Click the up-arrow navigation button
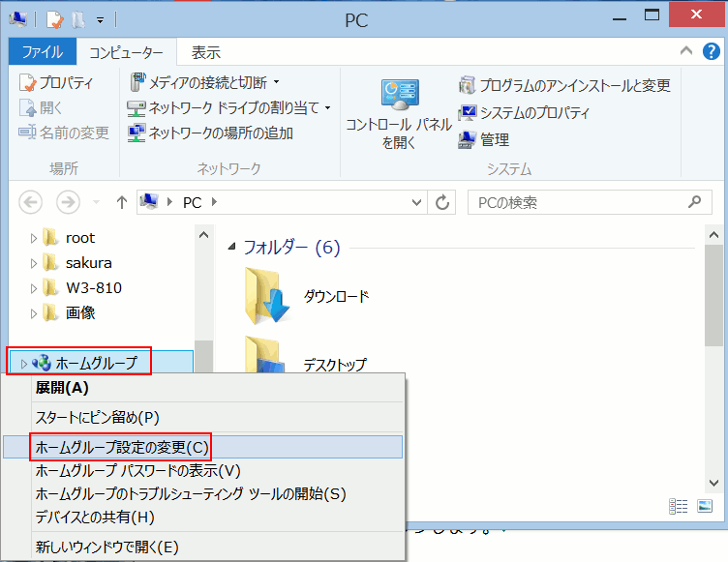The height and width of the screenshot is (562, 728). pyautogui.click(x=122, y=202)
